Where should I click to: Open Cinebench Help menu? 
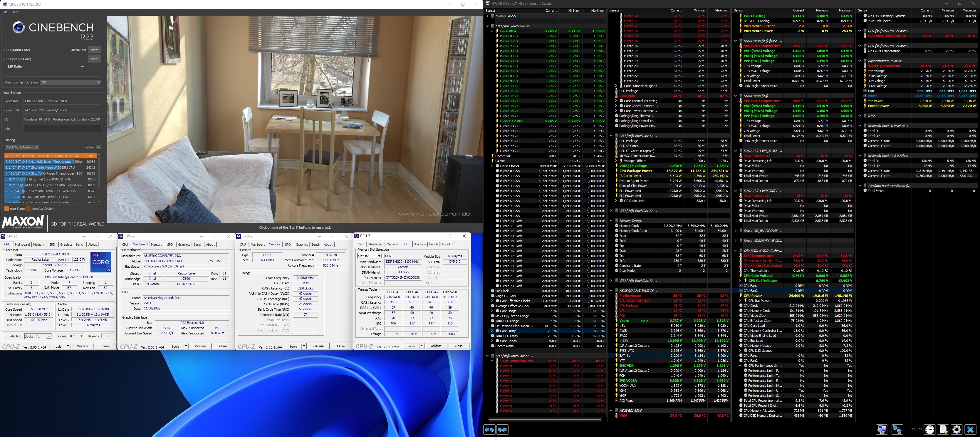click(x=15, y=12)
